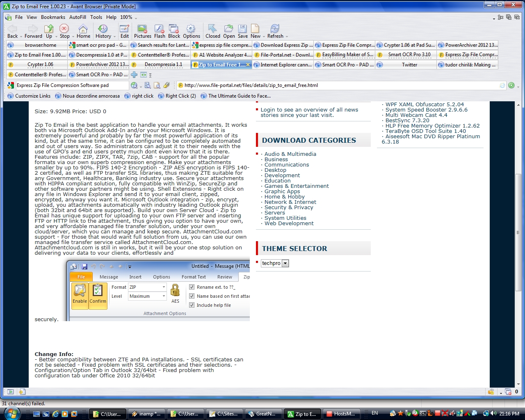Click the highlighter icon near search box

point(166,85)
